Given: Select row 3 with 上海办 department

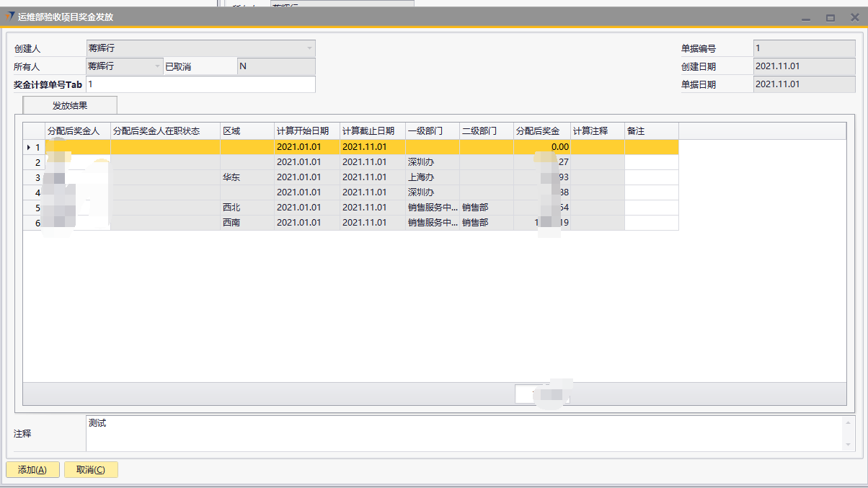Looking at the screenshot, I should pos(431,177).
